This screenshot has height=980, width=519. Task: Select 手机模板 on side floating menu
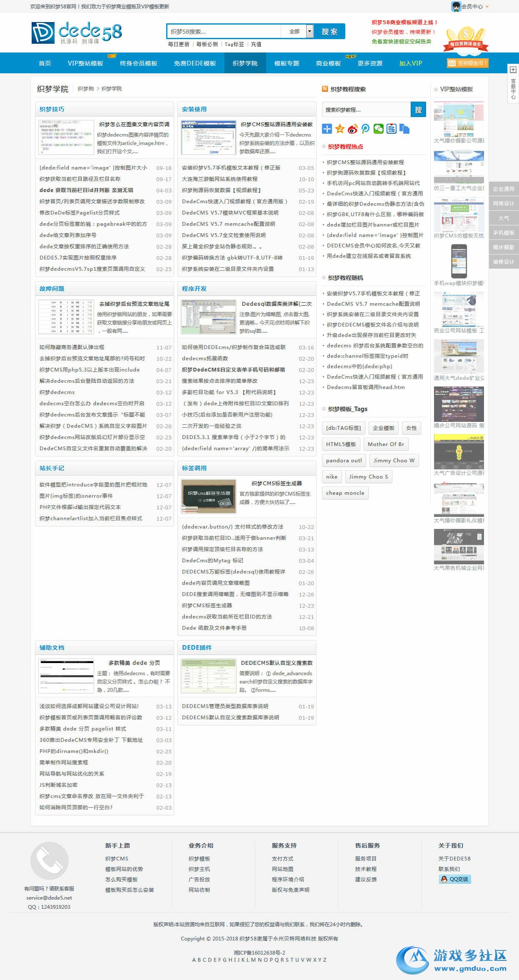click(504, 232)
